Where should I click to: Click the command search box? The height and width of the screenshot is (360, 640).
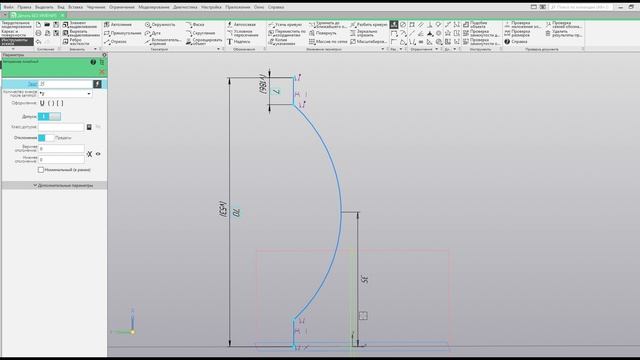(x=580, y=7)
